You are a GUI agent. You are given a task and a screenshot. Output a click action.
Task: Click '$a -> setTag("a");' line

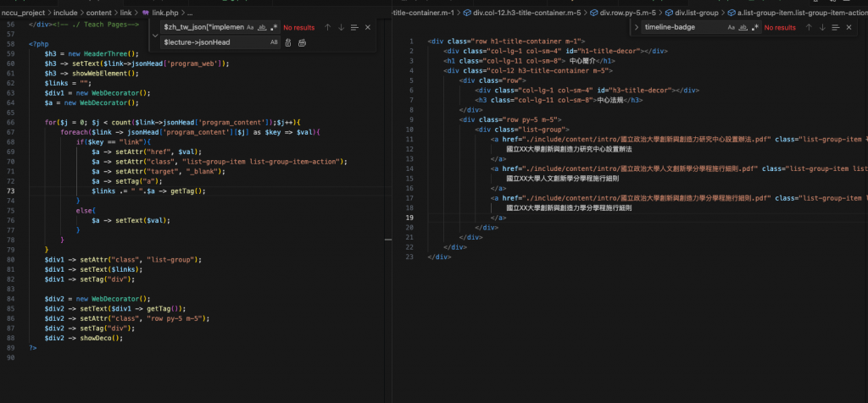coord(127,181)
